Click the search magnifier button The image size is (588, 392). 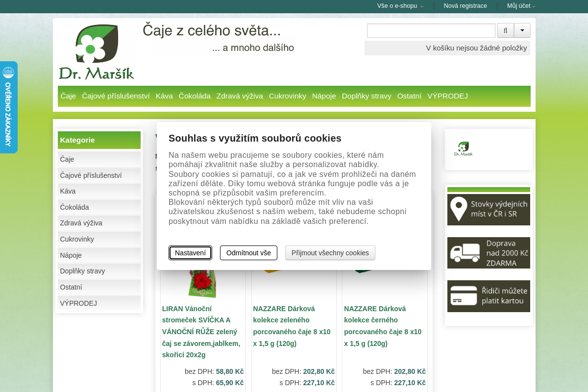coord(505,30)
